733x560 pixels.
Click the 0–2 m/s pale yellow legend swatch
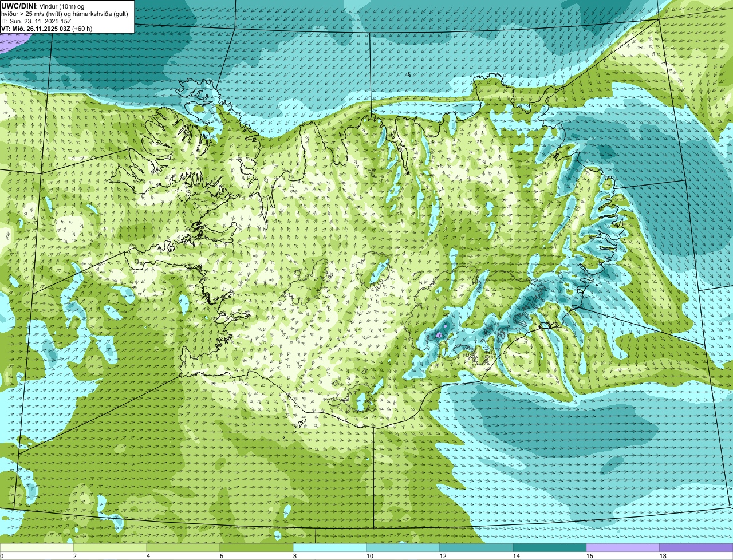(37, 548)
